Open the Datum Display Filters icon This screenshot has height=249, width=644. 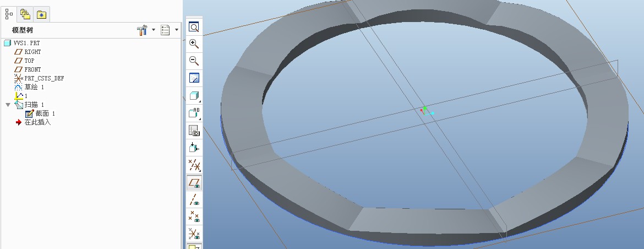pos(194,165)
